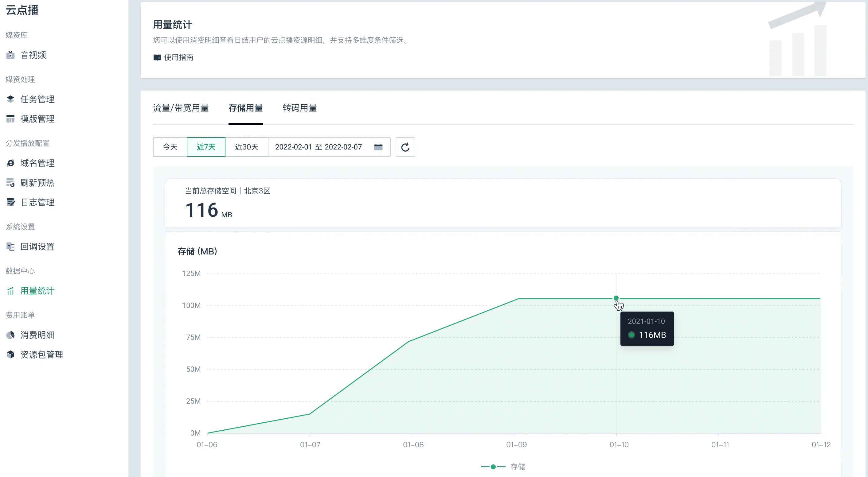Select the 今天 time range
The height and width of the screenshot is (477, 868).
tap(170, 147)
